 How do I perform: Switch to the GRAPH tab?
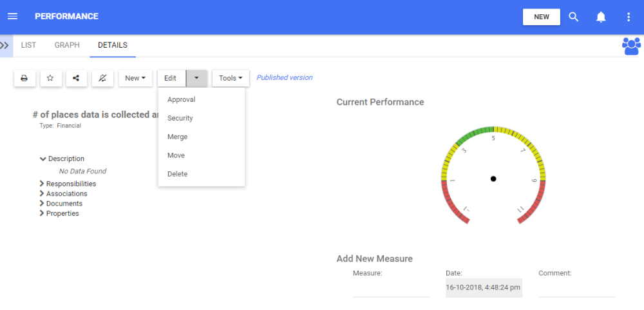coord(67,45)
